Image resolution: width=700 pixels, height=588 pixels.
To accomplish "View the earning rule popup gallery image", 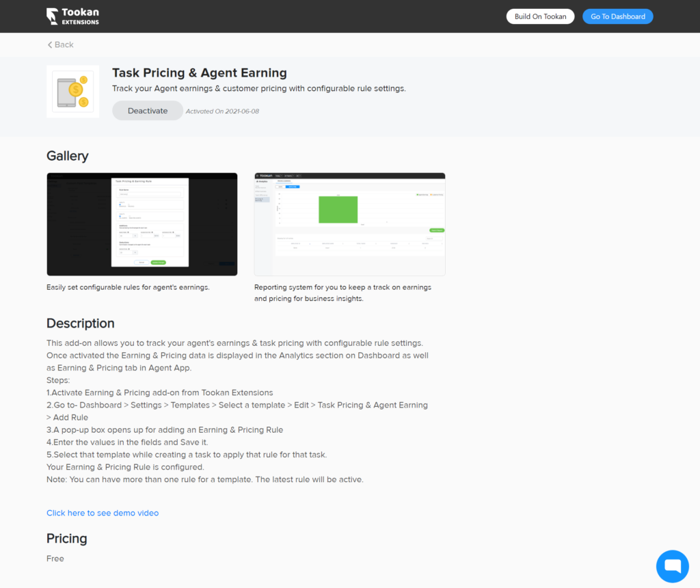I will (142, 224).
